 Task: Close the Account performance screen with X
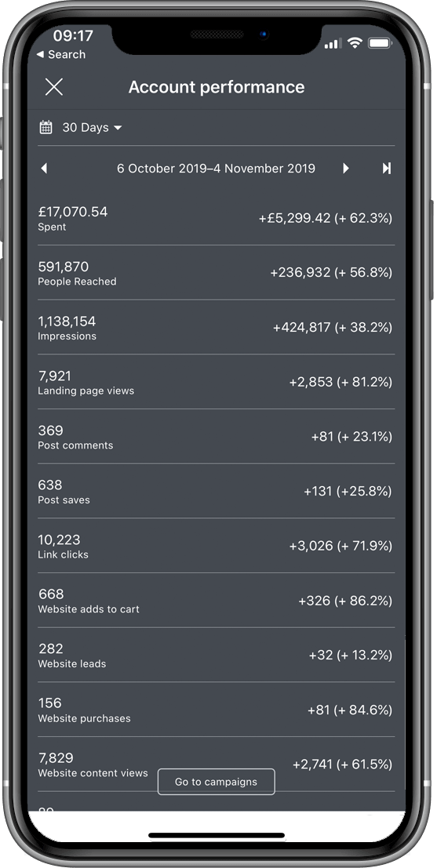tap(53, 87)
